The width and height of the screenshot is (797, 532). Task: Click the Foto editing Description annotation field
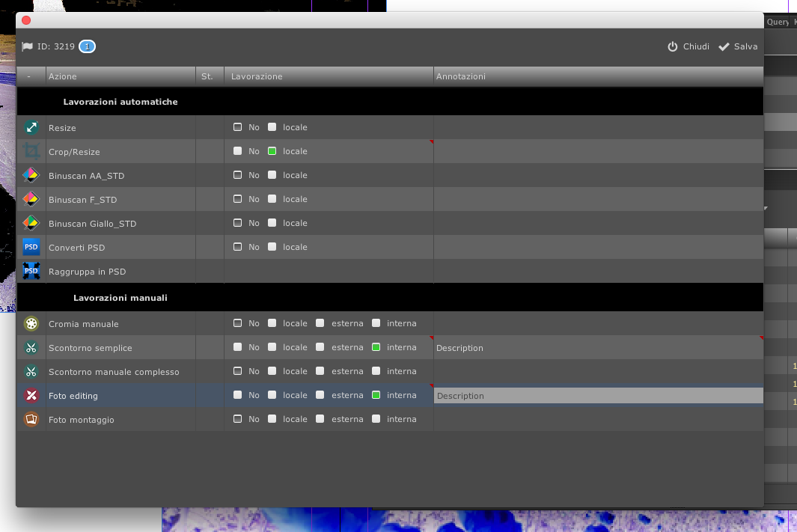click(x=597, y=396)
